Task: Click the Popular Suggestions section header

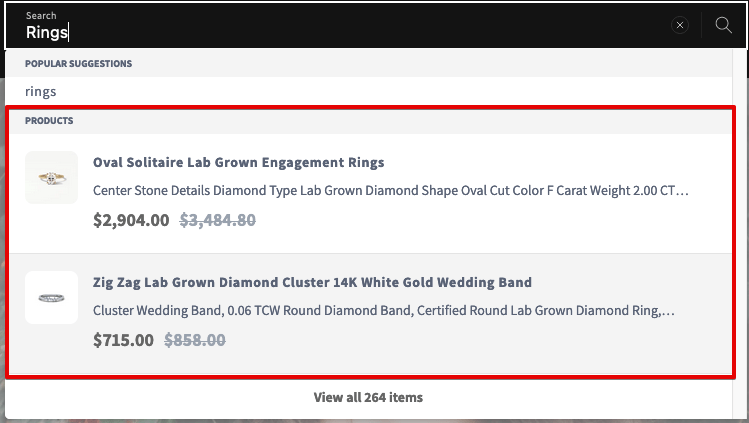Action: [x=78, y=63]
